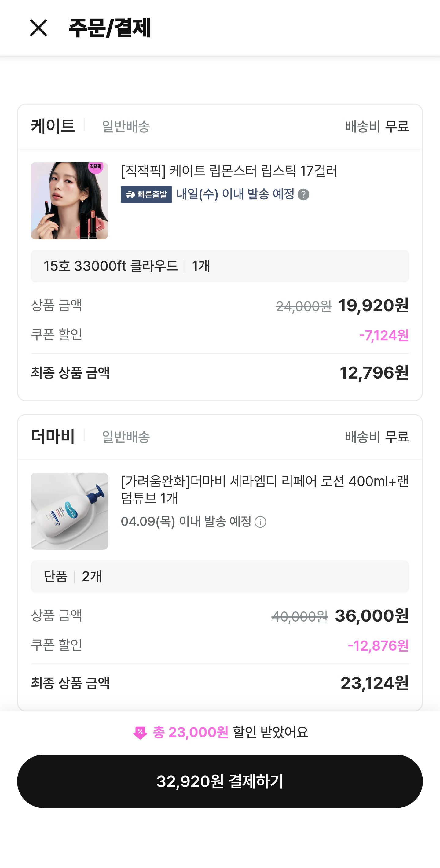Tap the -12,876원 coupon discount amount
Image resolution: width=440 pixels, height=868 pixels.
point(378,646)
